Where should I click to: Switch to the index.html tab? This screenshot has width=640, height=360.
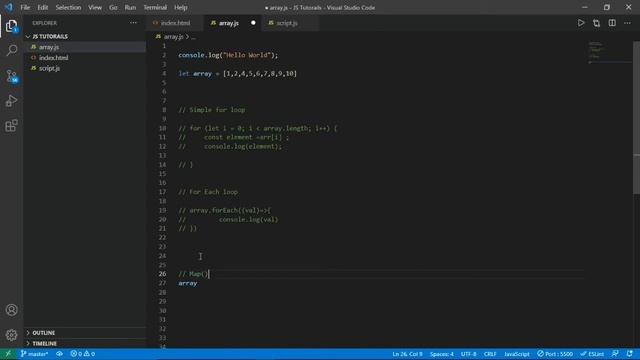175,23
